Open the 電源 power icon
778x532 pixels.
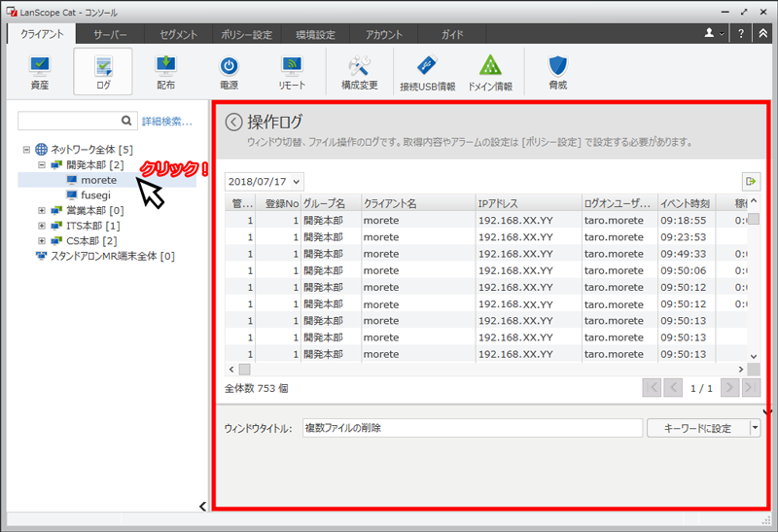coord(229,72)
